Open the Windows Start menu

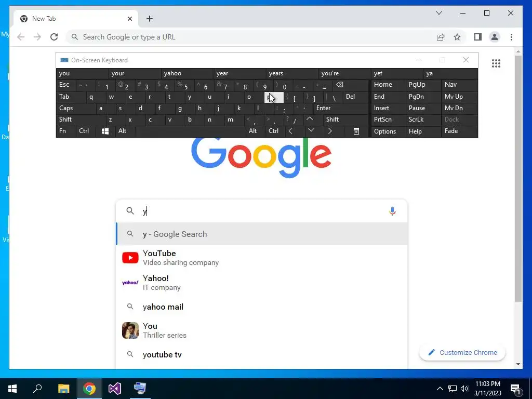[12, 389]
